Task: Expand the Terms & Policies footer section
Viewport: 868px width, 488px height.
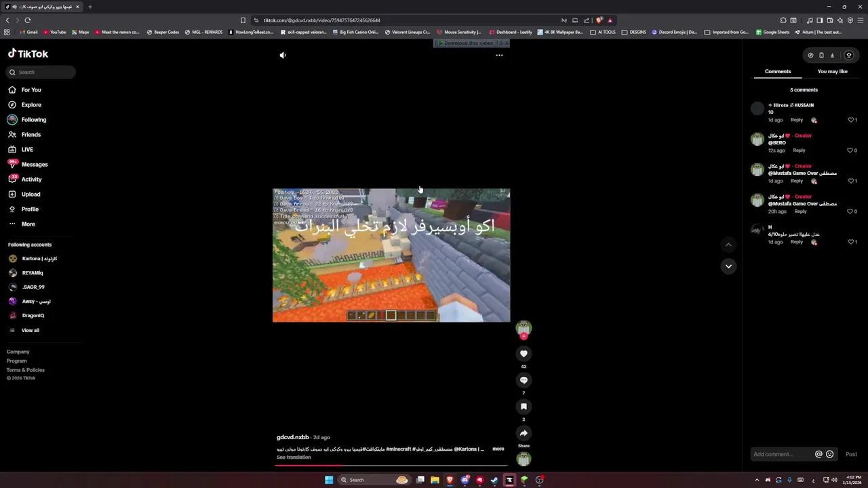Action: click(x=26, y=370)
